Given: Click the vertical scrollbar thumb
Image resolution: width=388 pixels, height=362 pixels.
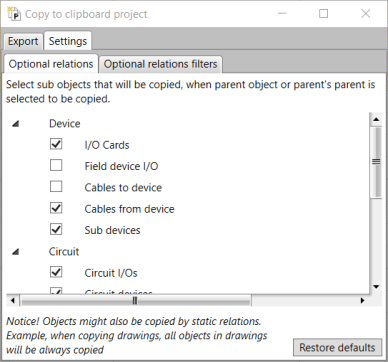Looking at the screenshot, I should 376,162.
